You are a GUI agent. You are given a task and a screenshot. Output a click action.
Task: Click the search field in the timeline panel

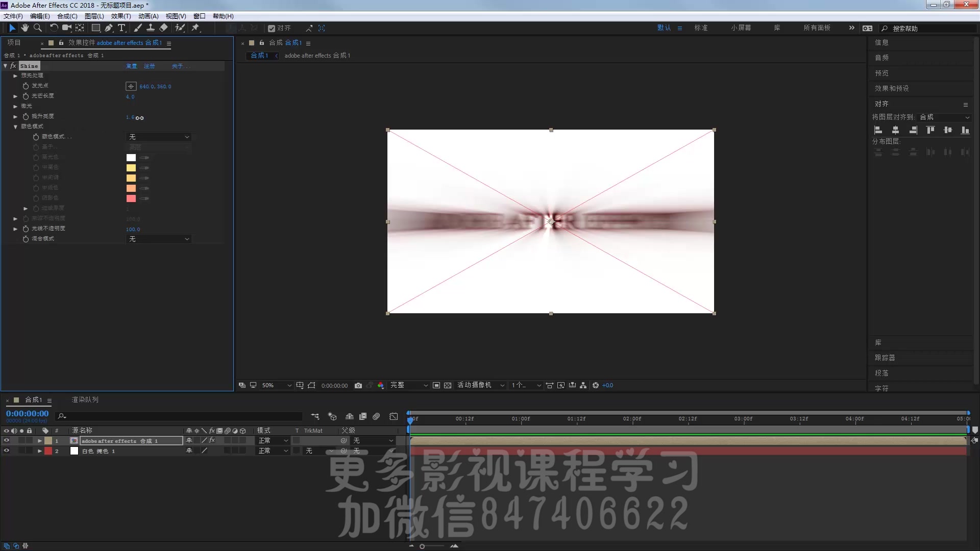click(179, 416)
